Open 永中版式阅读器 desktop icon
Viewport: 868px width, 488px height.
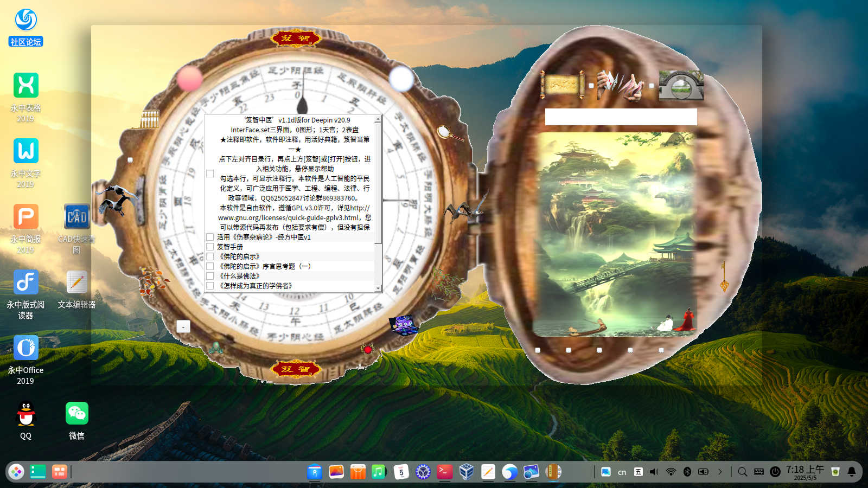point(25,294)
